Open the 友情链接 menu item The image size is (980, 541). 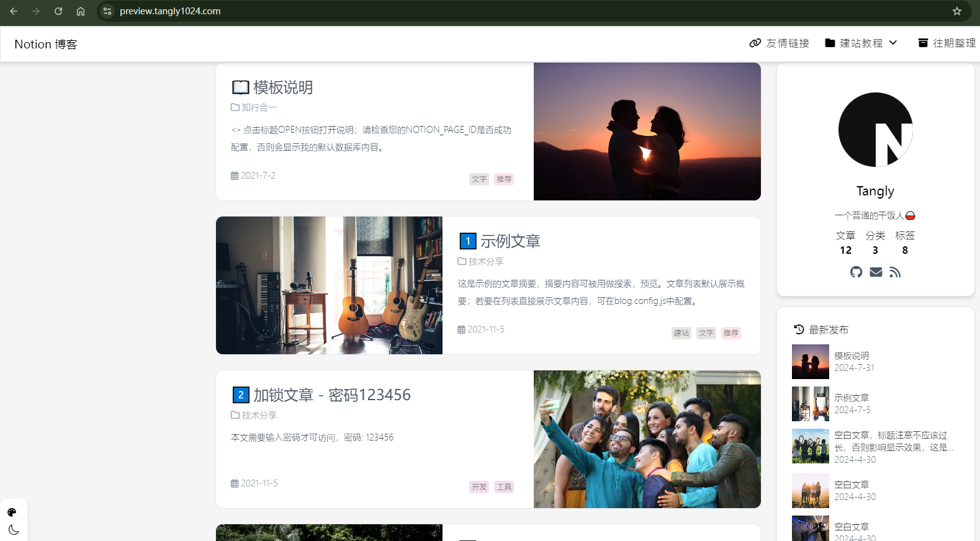(780, 43)
